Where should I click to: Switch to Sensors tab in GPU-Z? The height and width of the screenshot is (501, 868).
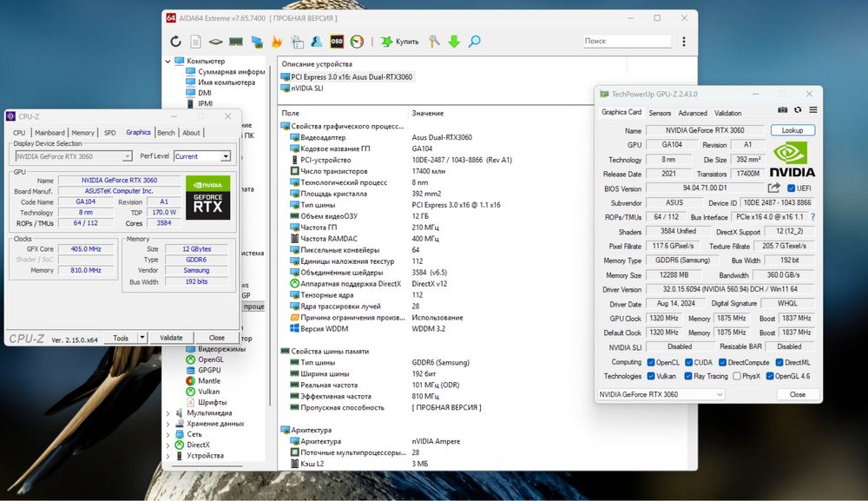coord(660,113)
